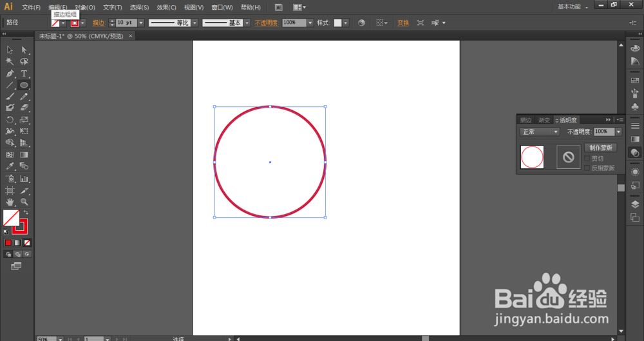Viewport: 644px width, 341px height.
Task: Open transparency panel opacity dropdown arrow
Action: 618,132
